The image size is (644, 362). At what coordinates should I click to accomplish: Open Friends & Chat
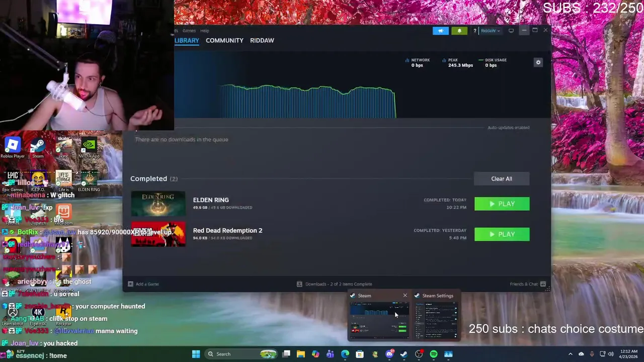point(528,284)
